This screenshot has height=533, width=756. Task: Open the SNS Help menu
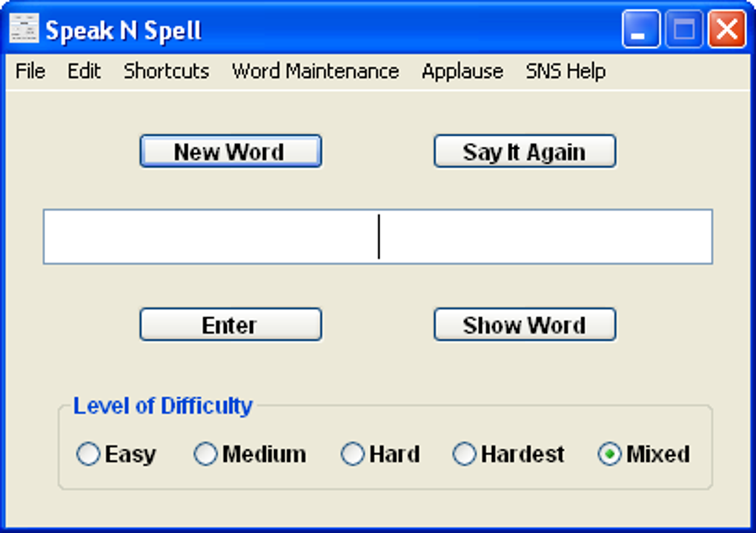tap(566, 71)
